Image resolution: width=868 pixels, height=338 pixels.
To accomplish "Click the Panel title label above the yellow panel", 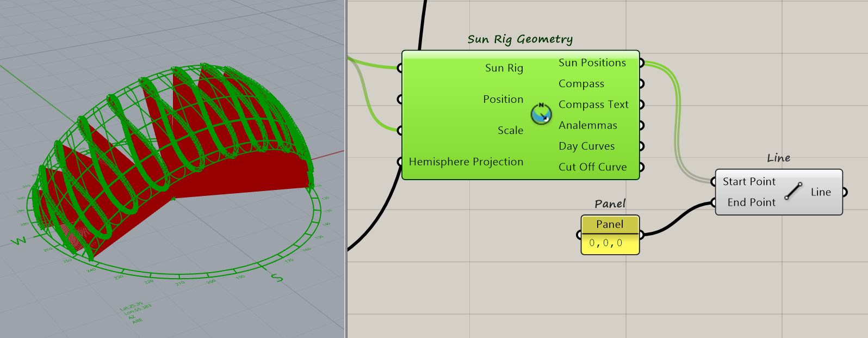I will point(610,204).
